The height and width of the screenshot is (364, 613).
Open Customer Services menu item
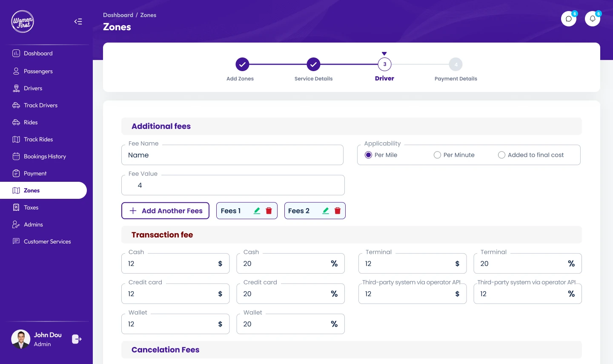pos(47,241)
